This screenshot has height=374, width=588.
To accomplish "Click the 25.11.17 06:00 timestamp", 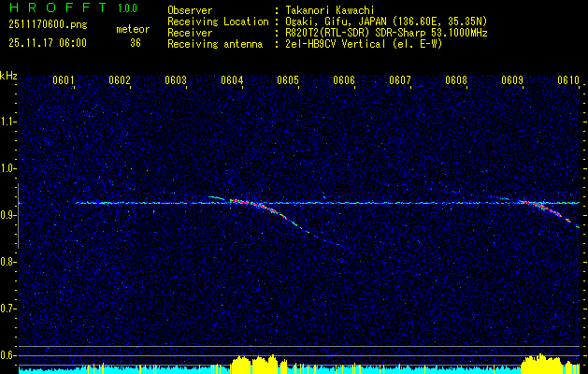I will (x=47, y=43).
